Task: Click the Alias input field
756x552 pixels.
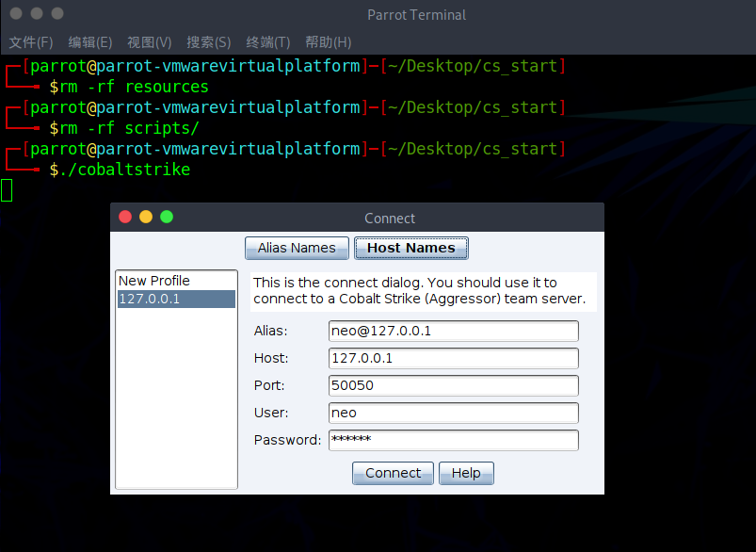Action: (453, 331)
